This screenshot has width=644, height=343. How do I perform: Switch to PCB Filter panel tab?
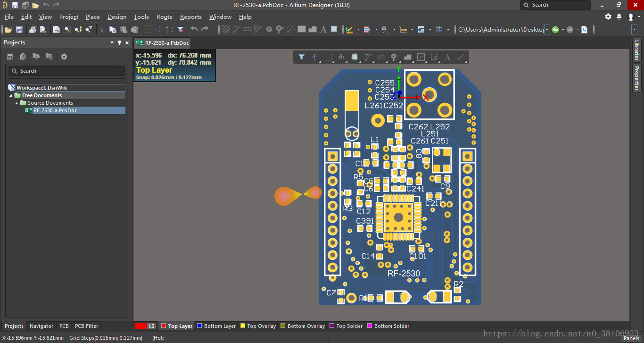(x=86, y=326)
